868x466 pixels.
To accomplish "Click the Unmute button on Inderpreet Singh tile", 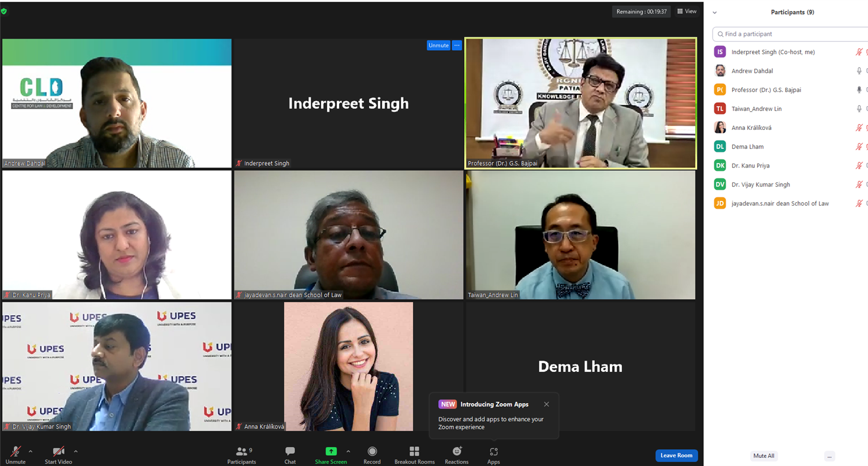I will (438, 45).
